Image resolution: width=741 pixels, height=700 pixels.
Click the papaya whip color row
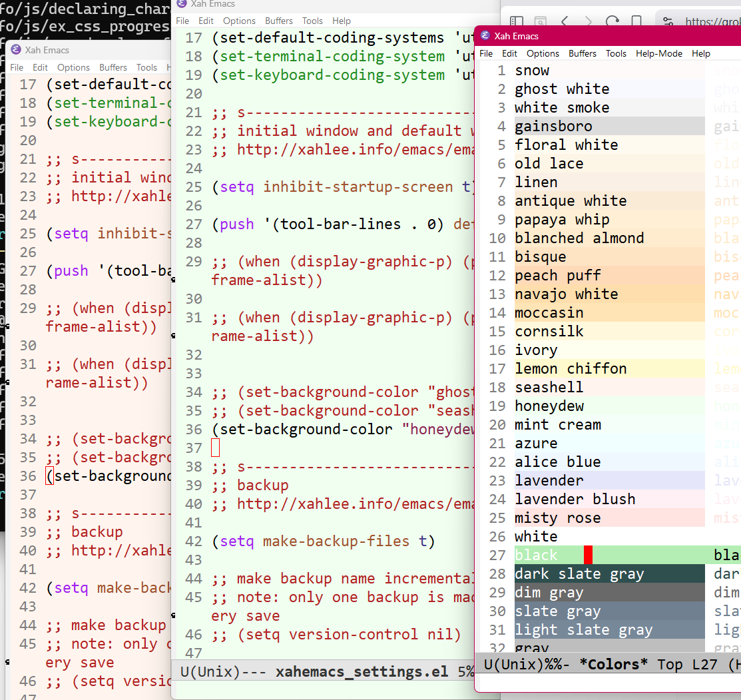610,220
